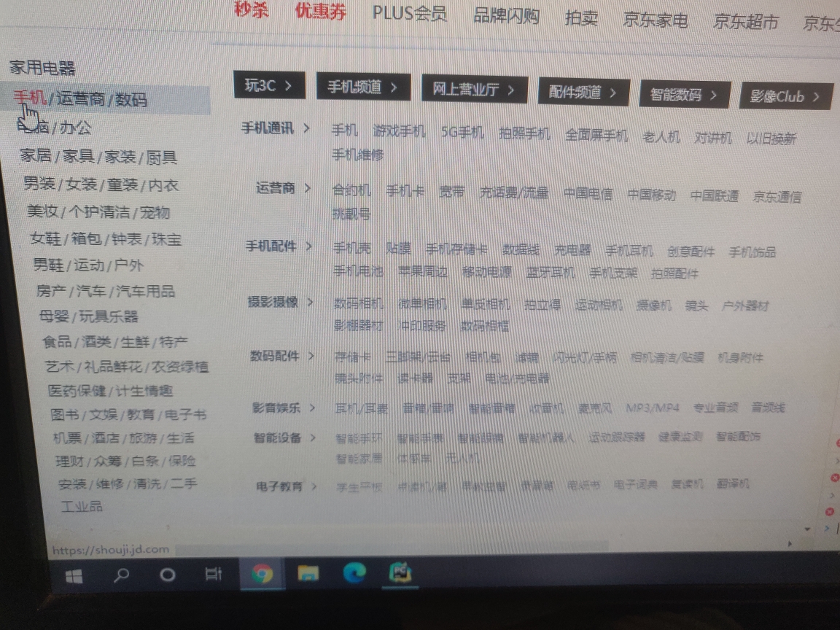Expand the 运营商 category arrow

tap(308, 188)
